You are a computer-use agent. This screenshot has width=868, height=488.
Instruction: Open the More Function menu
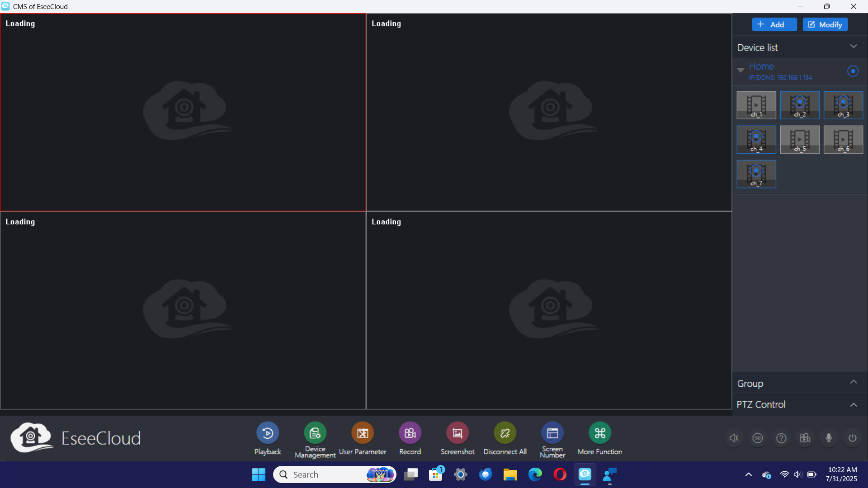click(600, 433)
